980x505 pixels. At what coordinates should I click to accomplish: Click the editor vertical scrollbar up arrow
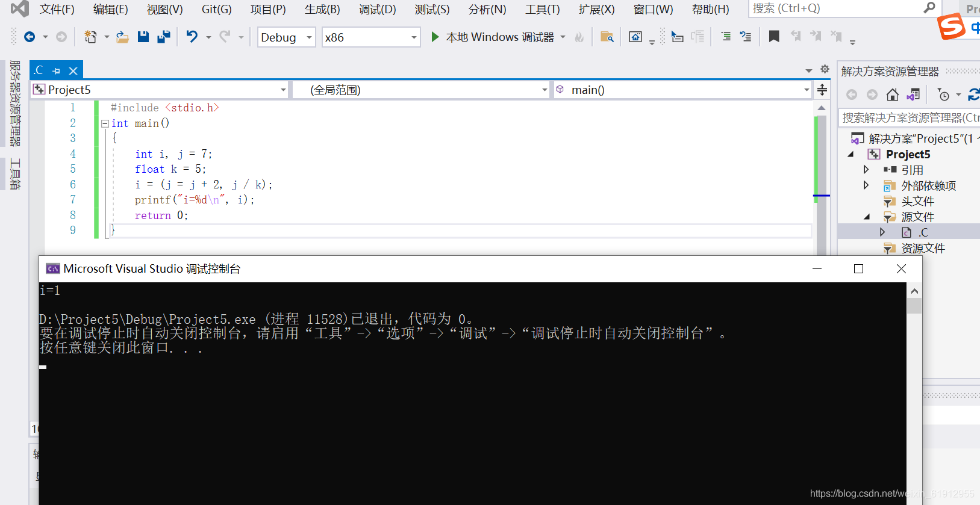822,108
